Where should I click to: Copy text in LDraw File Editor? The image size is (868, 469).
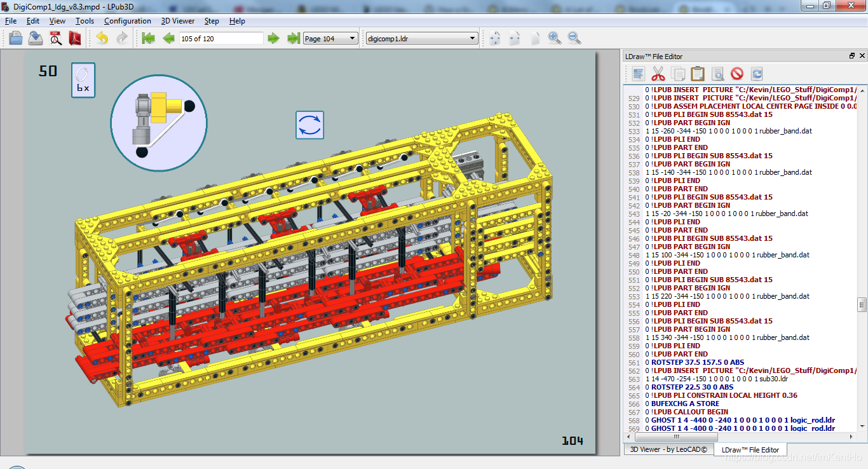pyautogui.click(x=678, y=74)
